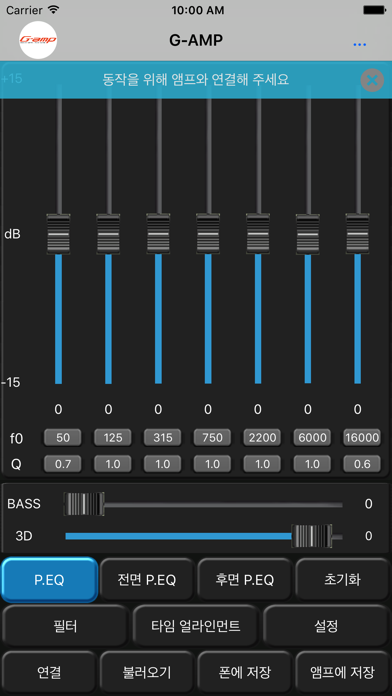Tap the 앰프에 저장 button
392x696 pixels.
pos(342,672)
